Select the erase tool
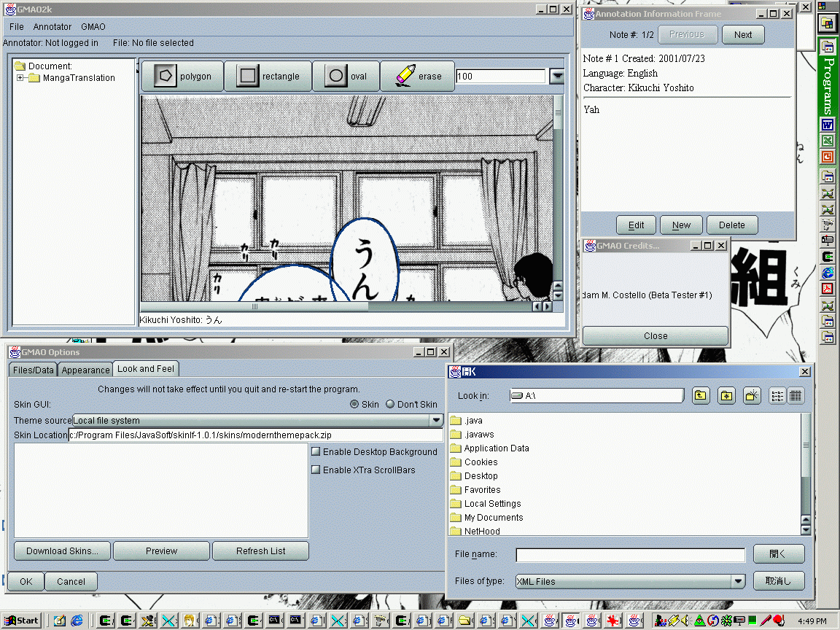 (417, 76)
